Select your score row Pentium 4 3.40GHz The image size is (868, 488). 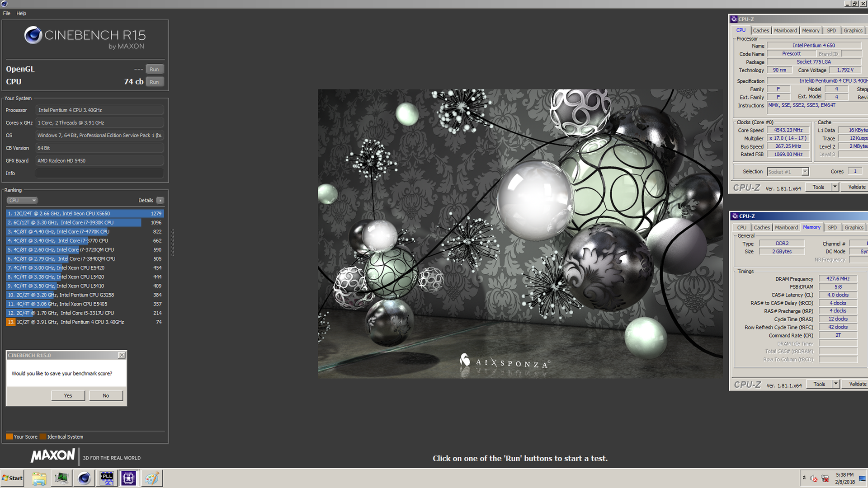85,322
